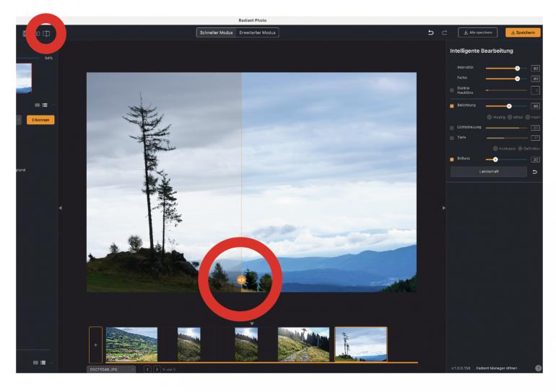This screenshot has height=392, width=556.
Task: Adjust the Farbe slider
Action: click(506, 79)
